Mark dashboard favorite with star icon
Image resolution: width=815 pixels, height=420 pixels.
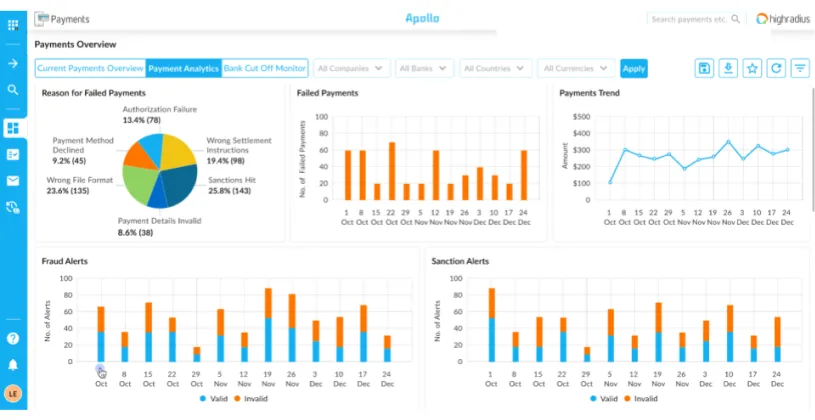[x=752, y=68]
